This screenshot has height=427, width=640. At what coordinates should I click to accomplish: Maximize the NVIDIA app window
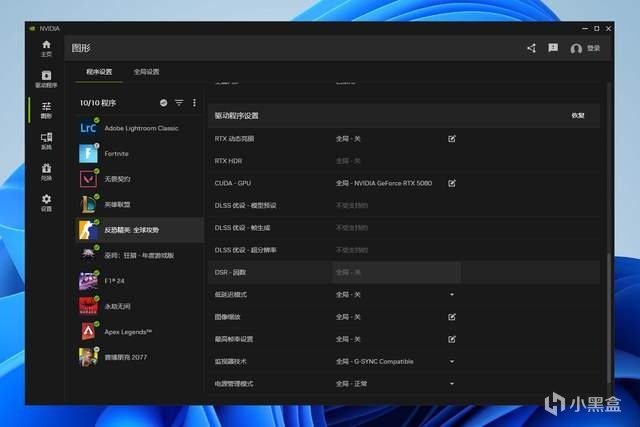tap(597, 29)
